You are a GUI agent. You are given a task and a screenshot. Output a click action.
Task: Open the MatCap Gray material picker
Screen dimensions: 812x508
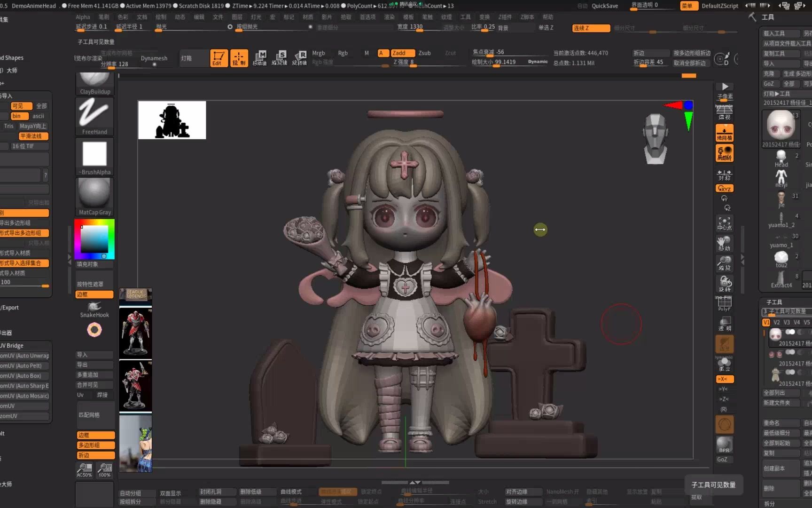[94, 197]
